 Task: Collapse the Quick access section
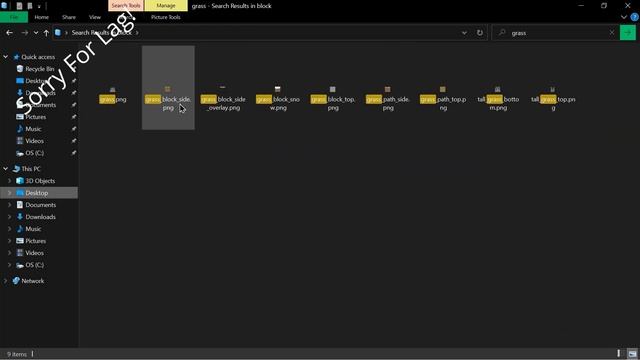(5, 57)
